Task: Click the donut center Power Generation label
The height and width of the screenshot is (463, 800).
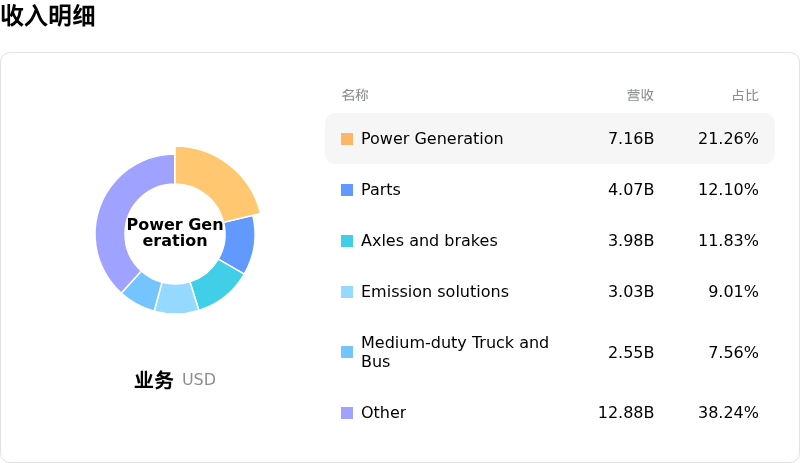Action: [x=175, y=232]
